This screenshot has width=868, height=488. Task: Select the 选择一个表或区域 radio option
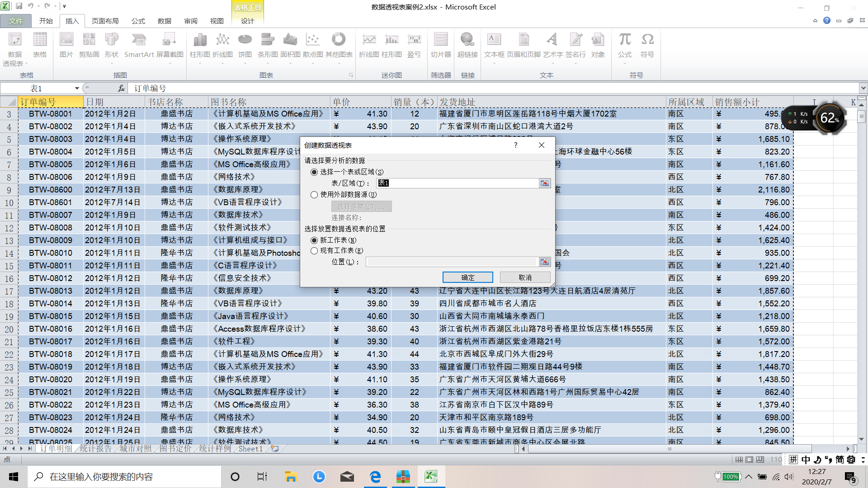point(314,172)
